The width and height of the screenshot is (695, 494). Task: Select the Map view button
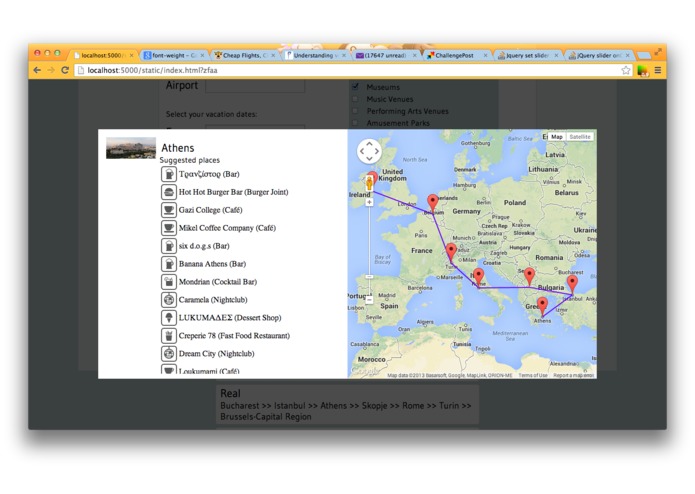click(557, 137)
